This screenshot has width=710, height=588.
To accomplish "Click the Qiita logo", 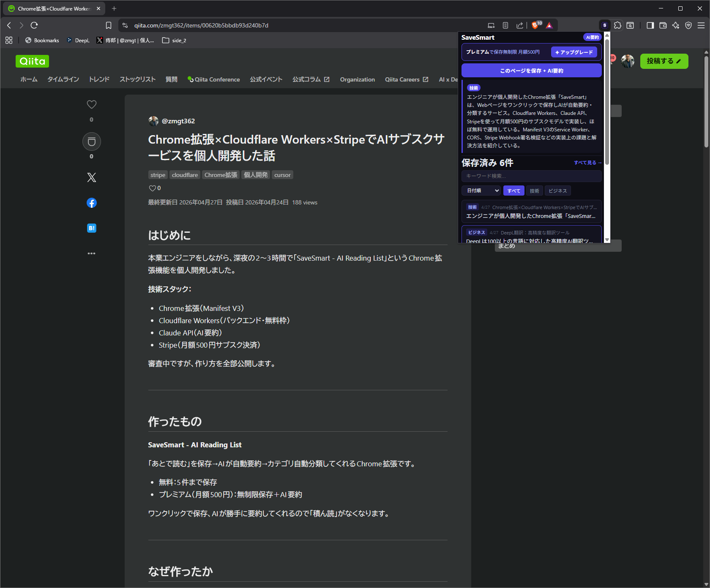I will (x=33, y=61).
